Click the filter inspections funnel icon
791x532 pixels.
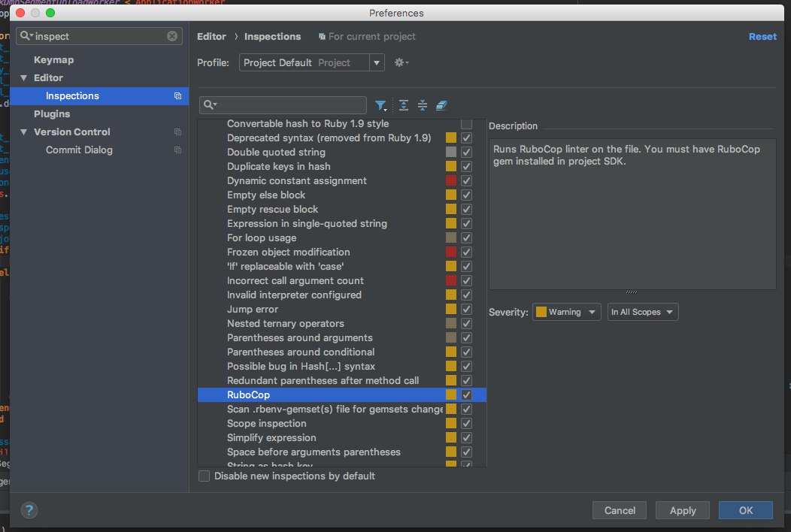[381, 105]
